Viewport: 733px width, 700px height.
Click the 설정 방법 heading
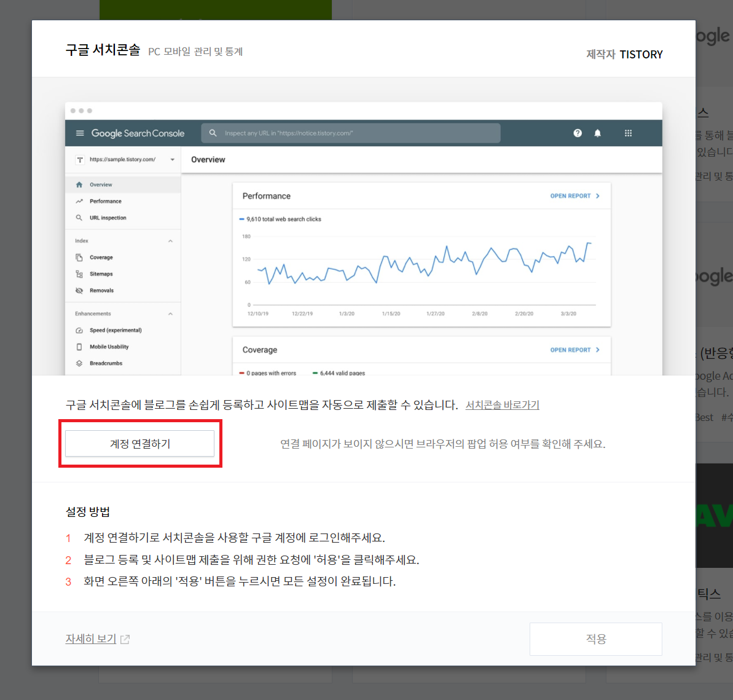(x=88, y=511)
